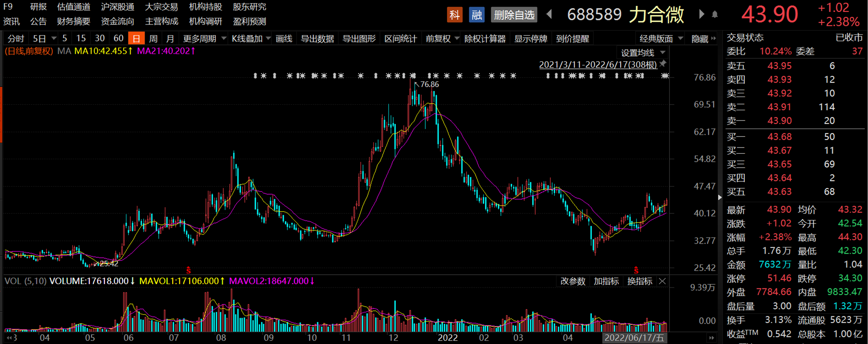Open the 财务摘要 menu item
Viewport: 868px width, 344px height.
coord(73,21)
